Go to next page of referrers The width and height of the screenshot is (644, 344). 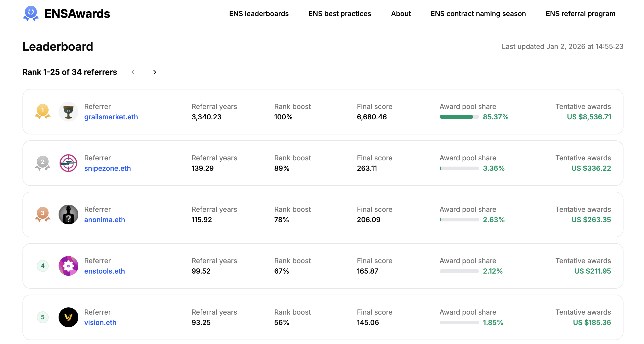click(154, 72)
